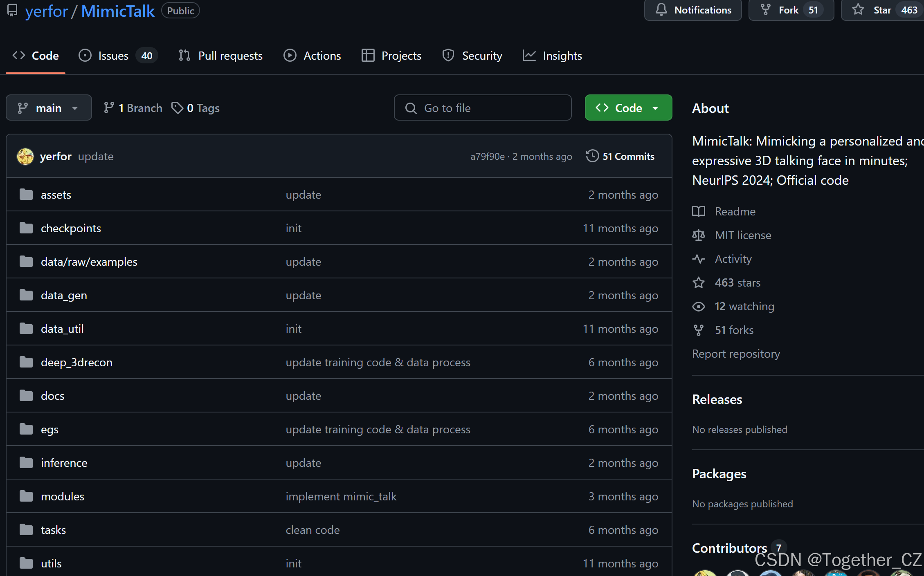Click the yerfor avatar in commit row
The width and height of the screenshot is (924, 576).
click(x=25, y=157)
